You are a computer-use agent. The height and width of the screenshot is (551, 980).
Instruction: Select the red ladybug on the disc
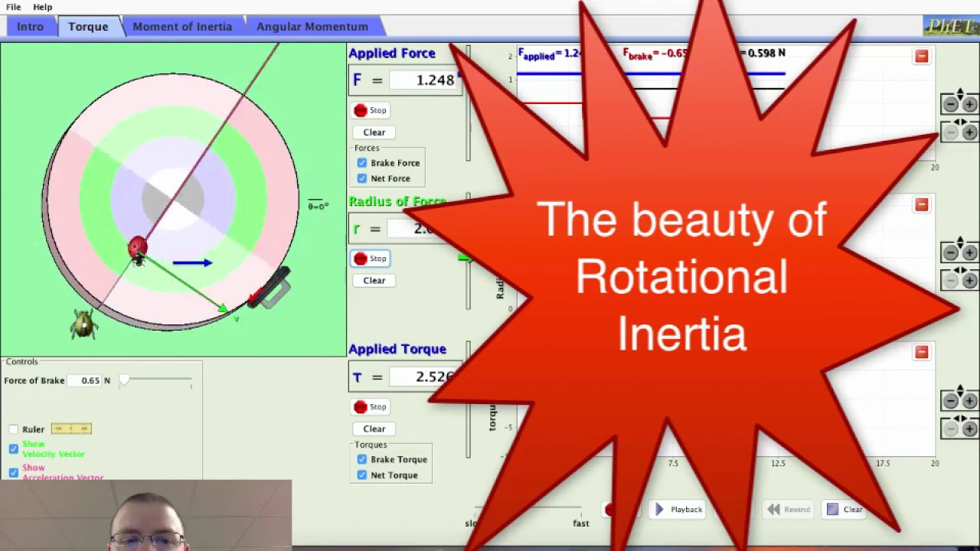coord(138,249)
